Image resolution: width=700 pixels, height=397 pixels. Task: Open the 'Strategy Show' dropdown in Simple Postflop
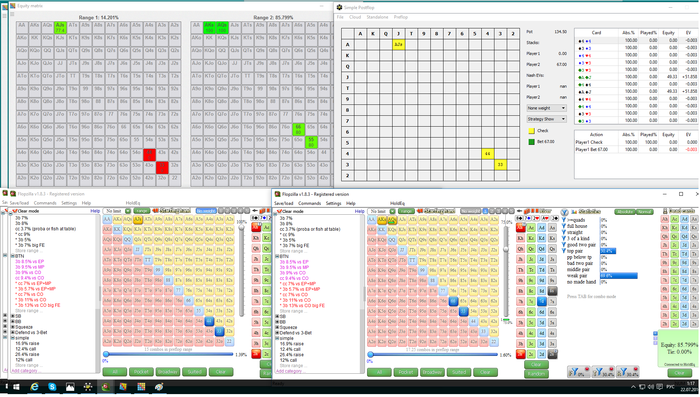coord(546,119)
